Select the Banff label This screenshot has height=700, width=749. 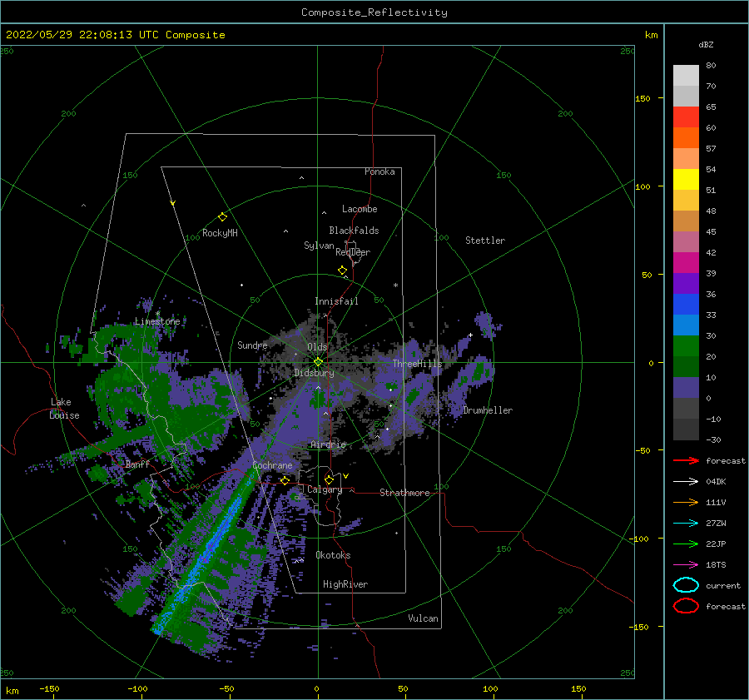(137, 464)
